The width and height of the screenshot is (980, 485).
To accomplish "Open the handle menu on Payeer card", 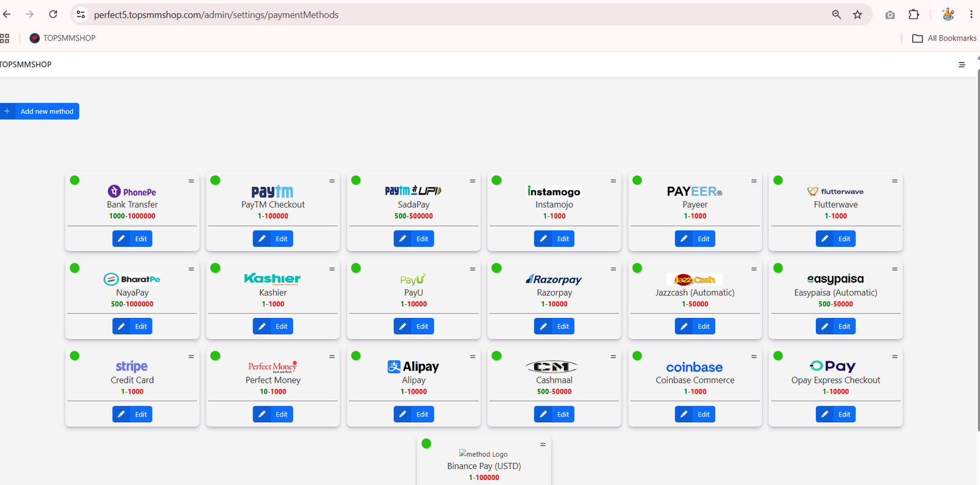I will point(754,181).
